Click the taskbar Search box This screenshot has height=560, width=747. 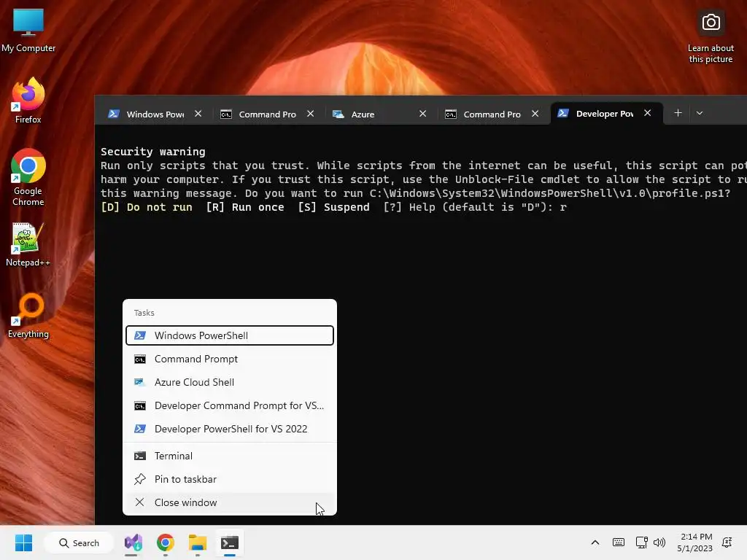click(x=79, y=542)
